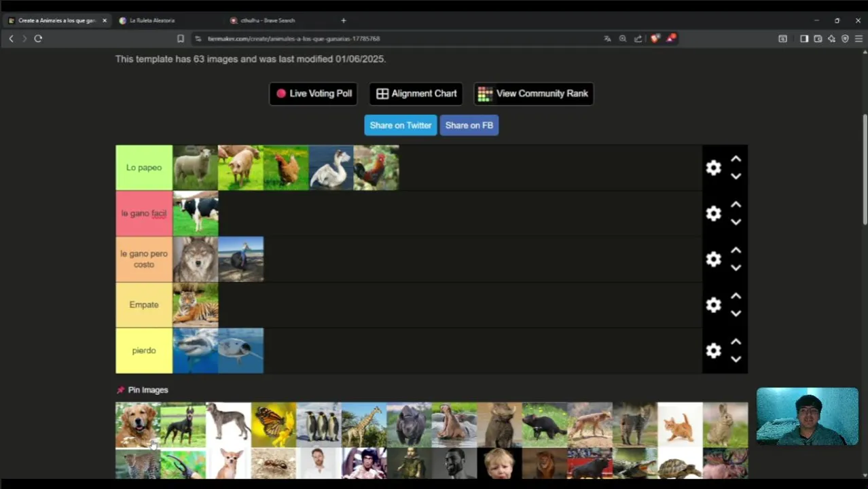The height and width of the screenshot is (489, 868).
Task: Reload the TierMaker page
Action: click(38, 39)
